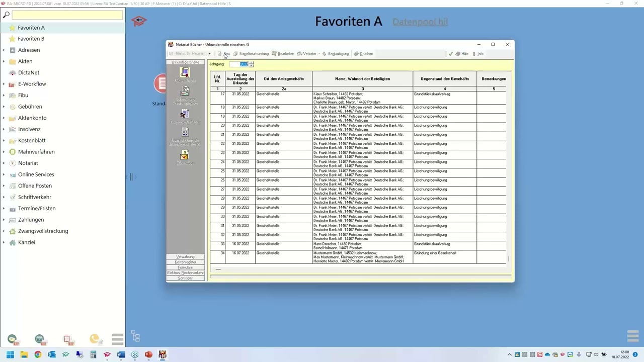The image size is (644, 362).
Task: Open the hamburger menu in the left panel
Action: click(117, 339)
